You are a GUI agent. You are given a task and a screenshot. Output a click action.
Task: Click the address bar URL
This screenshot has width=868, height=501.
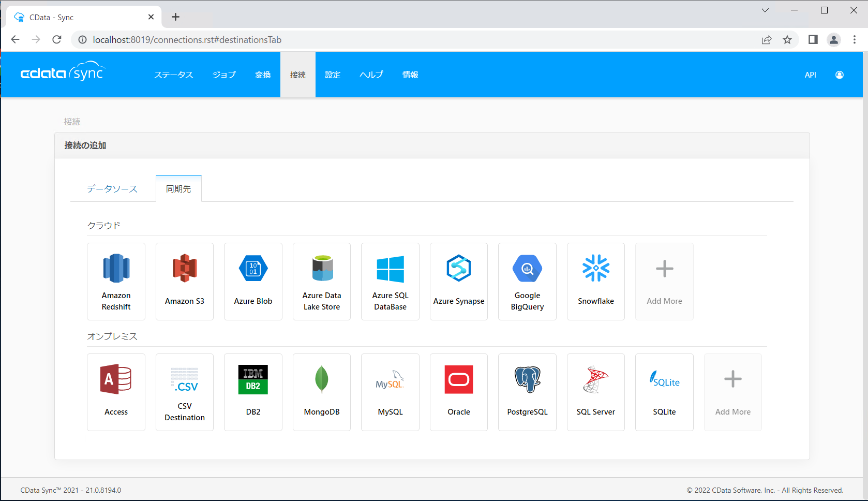click(187, 40)
